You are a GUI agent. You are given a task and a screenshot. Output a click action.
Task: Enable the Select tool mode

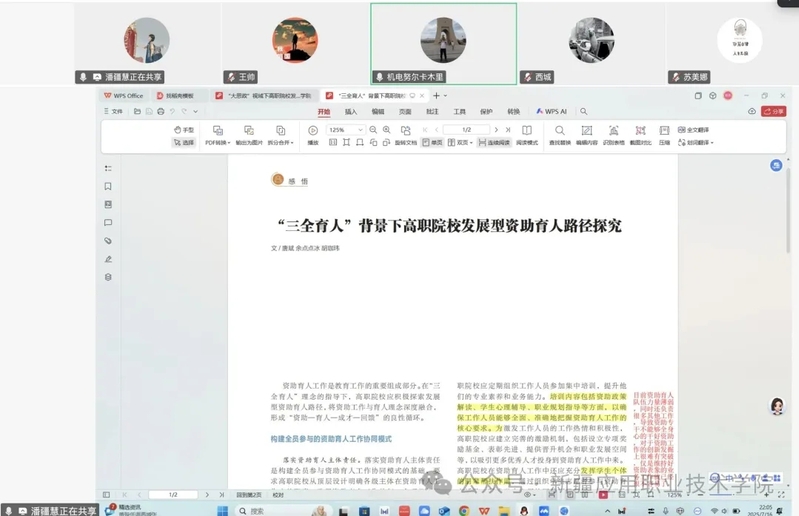tap(183, 143)
